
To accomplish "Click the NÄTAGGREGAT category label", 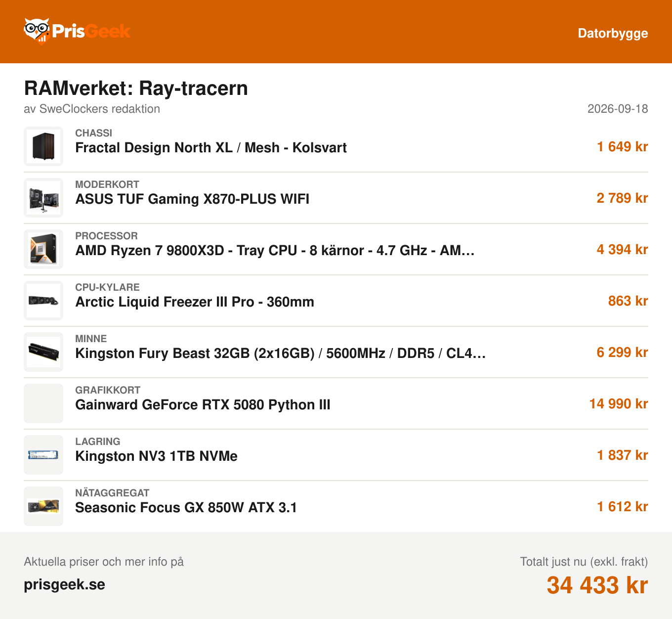I will point(112,493).
